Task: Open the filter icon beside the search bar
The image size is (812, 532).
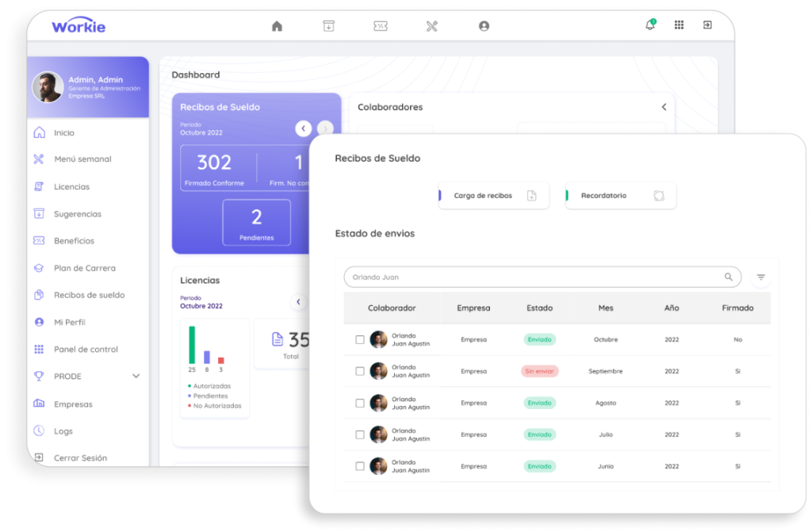Action: pos(760,277)
